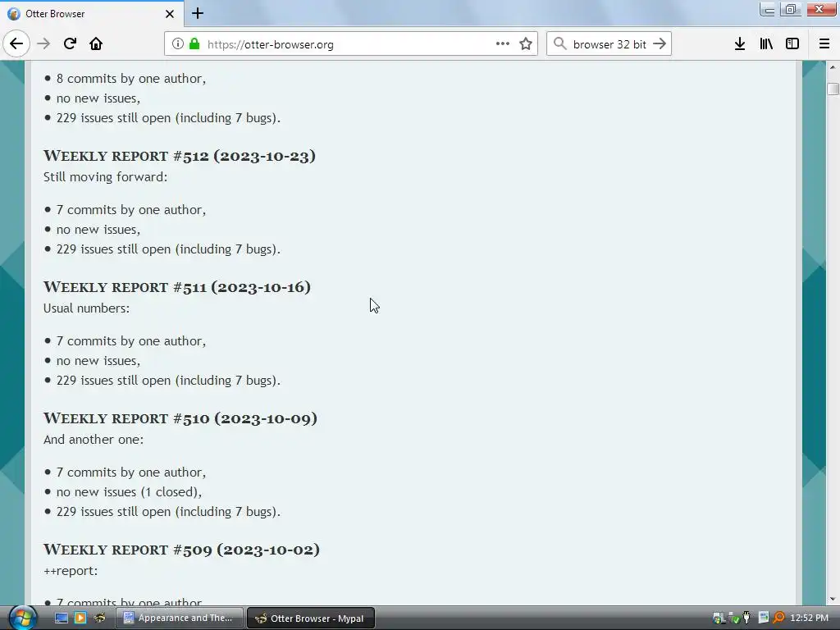Viewport: 840px width, 630px height.
Task: Click the text 'Still moving forward:'
Action: 106,177
